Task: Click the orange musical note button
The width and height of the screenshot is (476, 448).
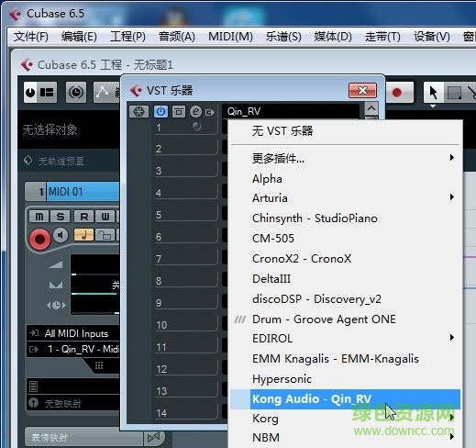Action: [83, 235]
